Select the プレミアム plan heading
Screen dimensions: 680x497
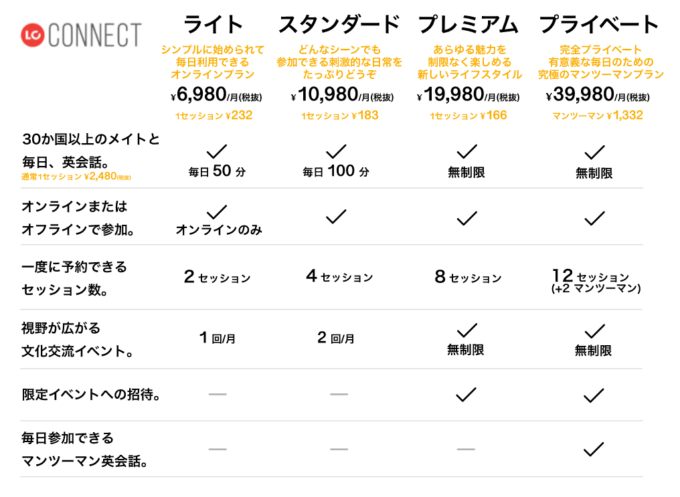click(x=468, y=24)
